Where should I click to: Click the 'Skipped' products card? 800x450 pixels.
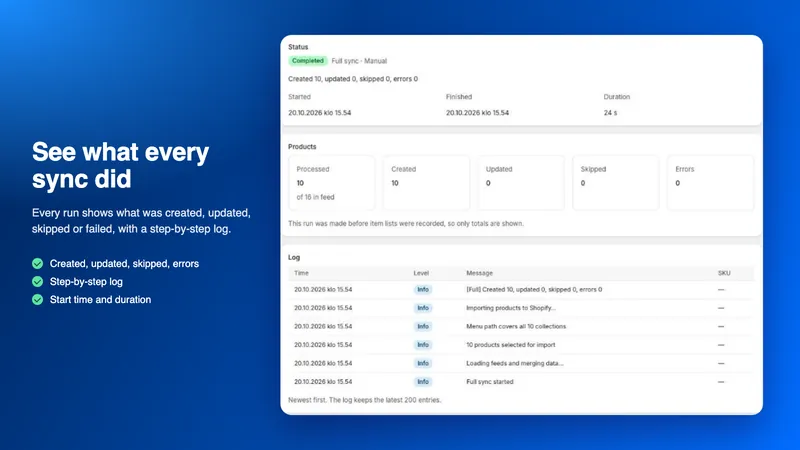tap(616, 183)
